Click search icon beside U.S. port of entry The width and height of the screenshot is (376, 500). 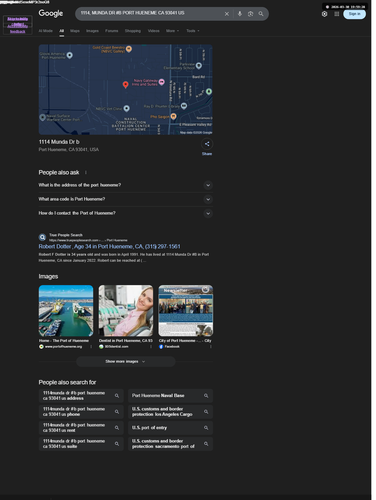click(206, 428)
